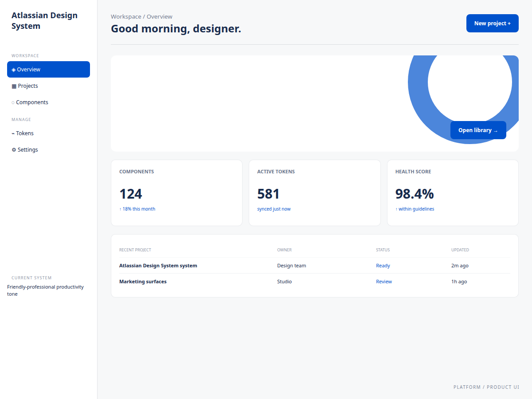532x399 pixels.
Task: Click the New project button
Action: click(x=493, y=23)
